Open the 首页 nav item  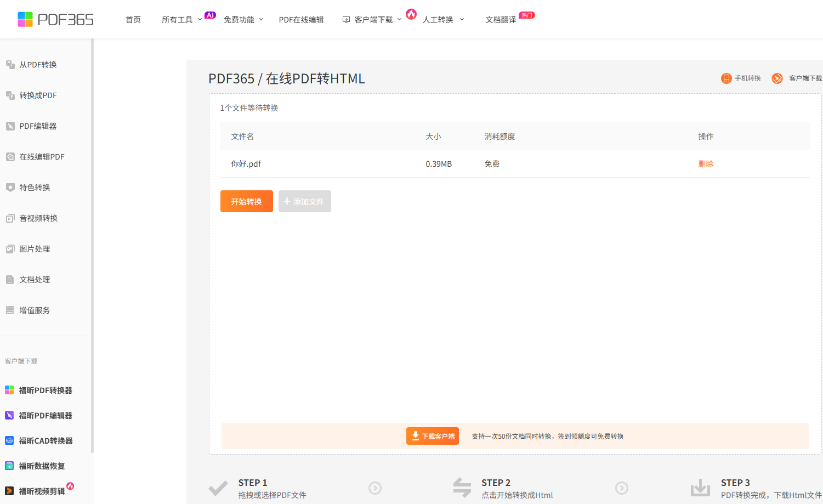click(x=133, y=20)
